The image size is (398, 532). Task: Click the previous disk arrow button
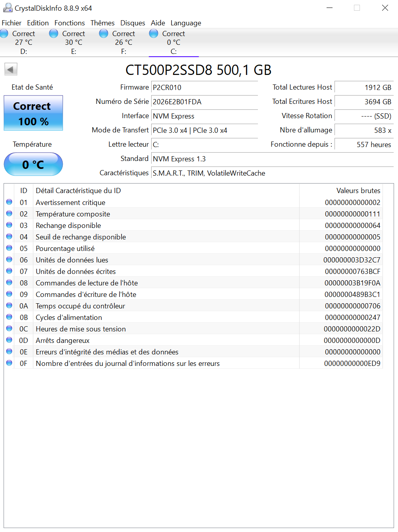[11, 69]
